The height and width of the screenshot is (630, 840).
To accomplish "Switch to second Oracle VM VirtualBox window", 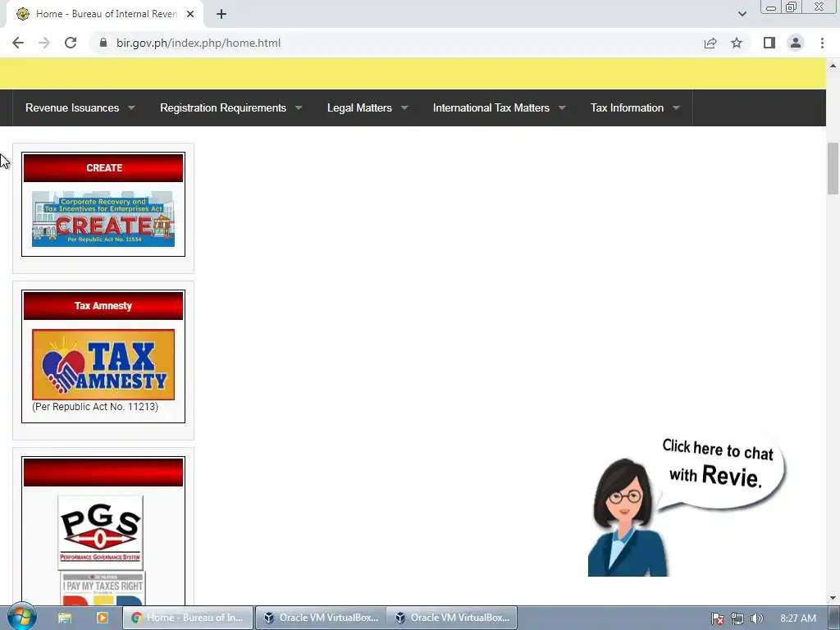I will [x=452, y=618].
